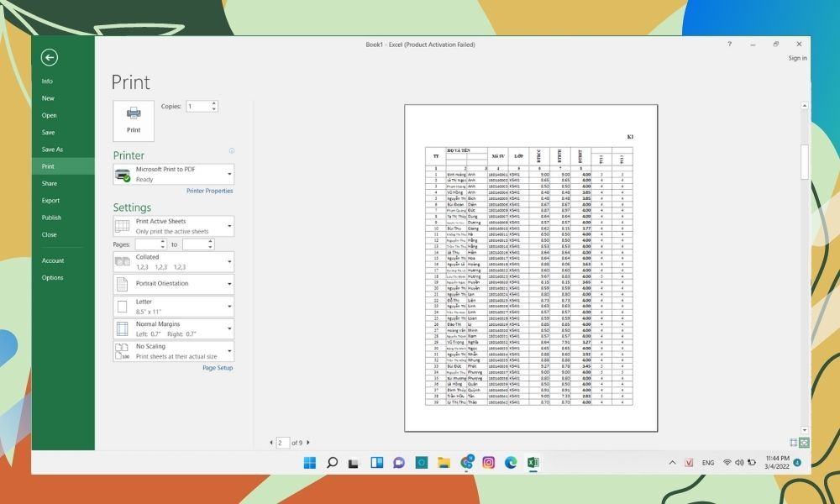Open the Printer Properties link
Screen dimensions: 840x504
209,191
